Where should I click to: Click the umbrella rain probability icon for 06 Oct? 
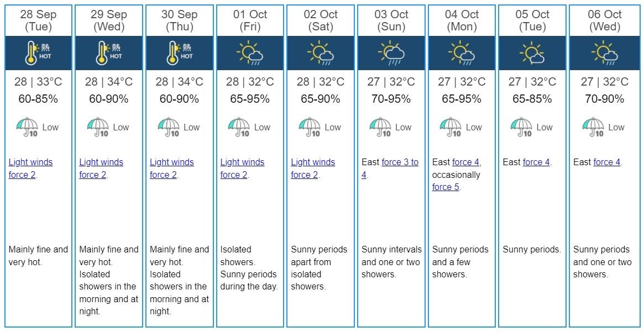593,128
